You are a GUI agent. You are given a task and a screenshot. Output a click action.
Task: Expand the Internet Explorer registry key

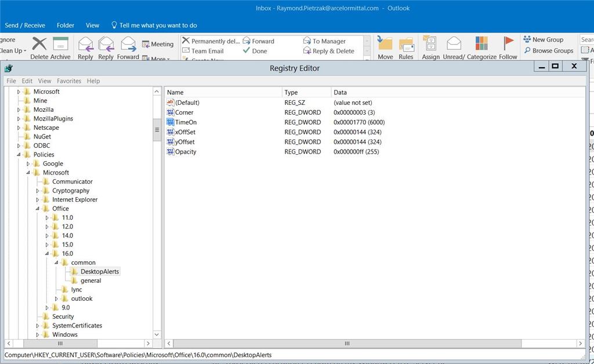(38, 200)
